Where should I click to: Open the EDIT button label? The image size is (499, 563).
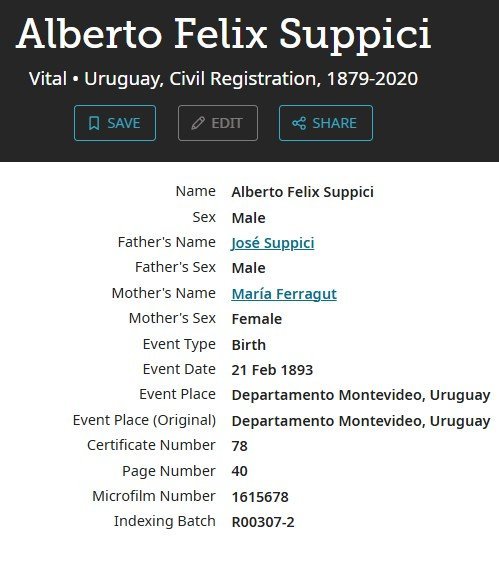[227, 123]
